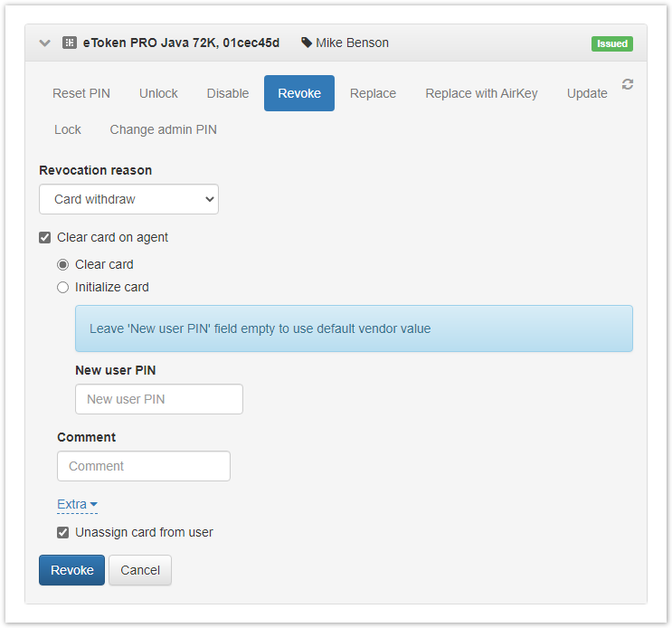Image resolution: width=672 pixels, height=628 pixels.
Task: Click the New user PIN input field
Action: pos(159,399)
